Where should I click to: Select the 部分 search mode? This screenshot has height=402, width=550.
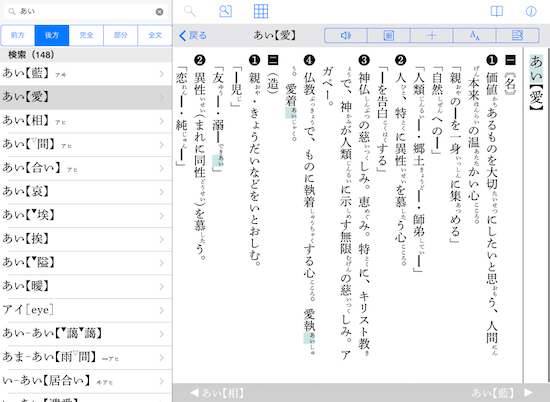pos(121,35)
